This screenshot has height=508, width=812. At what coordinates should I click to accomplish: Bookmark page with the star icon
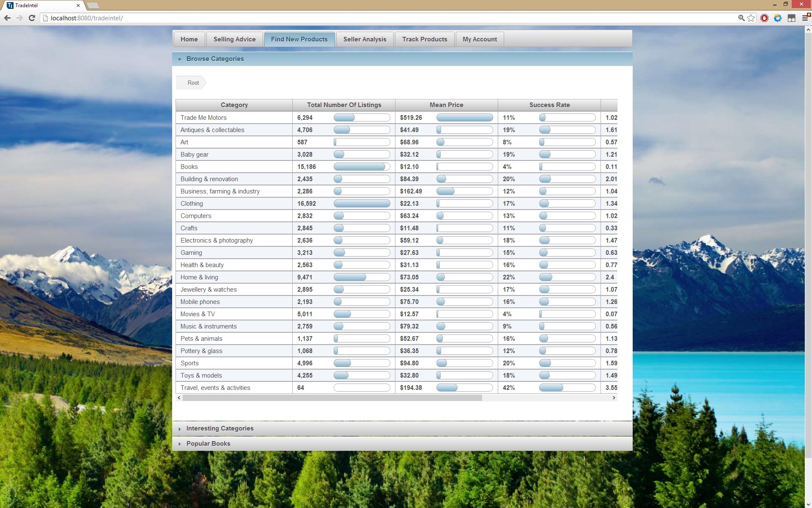[x=751, y=18]
